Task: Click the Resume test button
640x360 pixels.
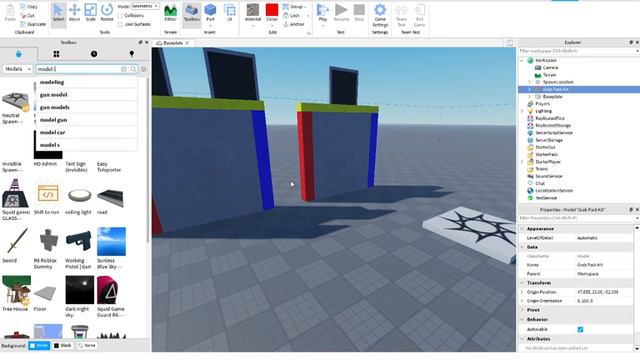Action: (x=341, y=13)
